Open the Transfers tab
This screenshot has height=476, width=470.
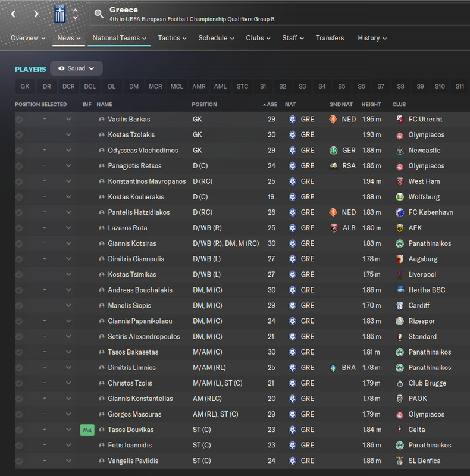pyautogui.click(x=330, y=38)
